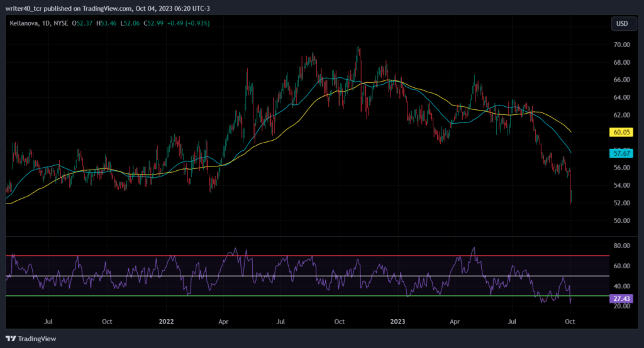The width and height of the screenshot is (644, 348).
Task: Click the open value O52.37
Action: 82,23
